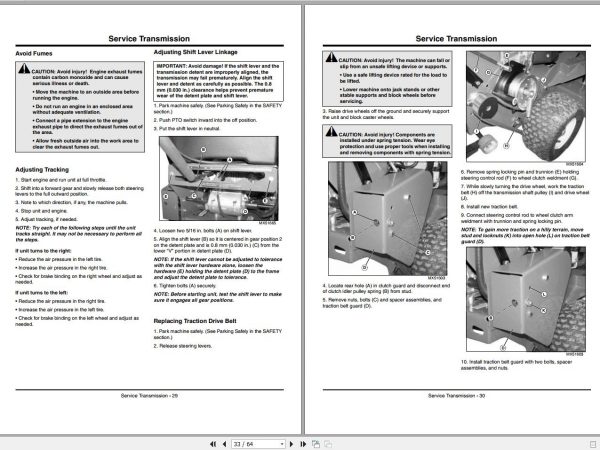Click the shift lever linkage photo
The height and width of the screenshot is (450, 600).
tap(218, 178)
